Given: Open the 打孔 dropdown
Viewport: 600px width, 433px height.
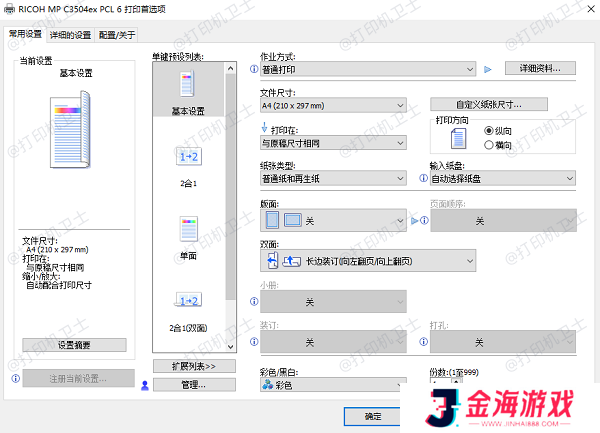Looking at the screenshot, I should (x=503, y=342).
